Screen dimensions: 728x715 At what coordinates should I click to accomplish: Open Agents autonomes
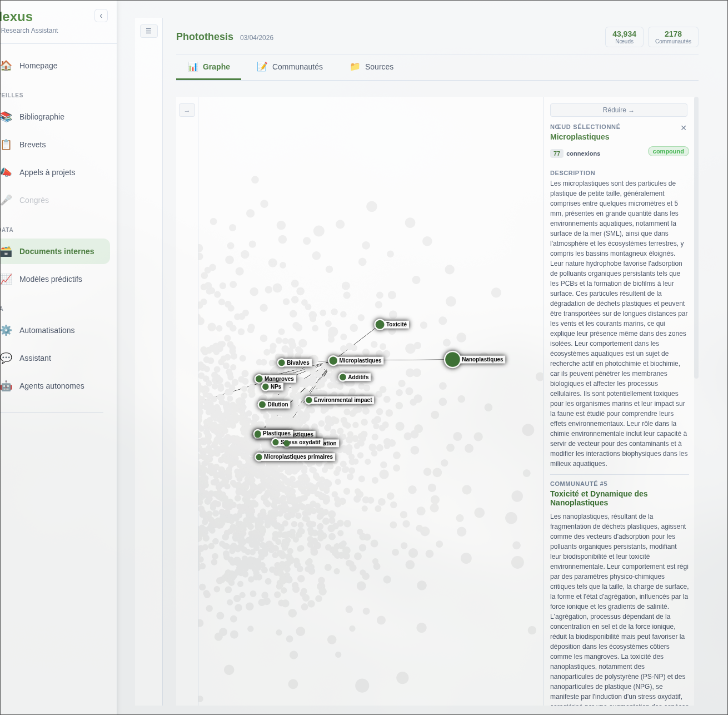click(51, 386)
